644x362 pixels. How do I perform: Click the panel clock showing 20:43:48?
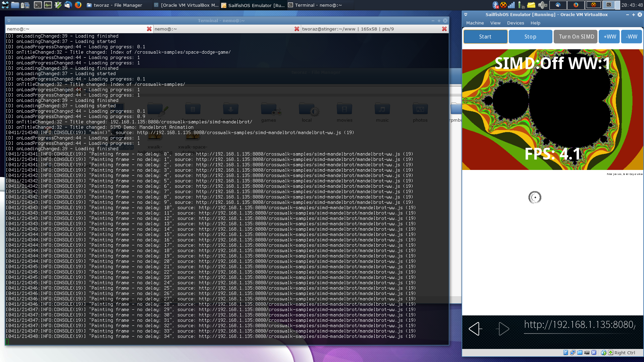coord(632,5)
